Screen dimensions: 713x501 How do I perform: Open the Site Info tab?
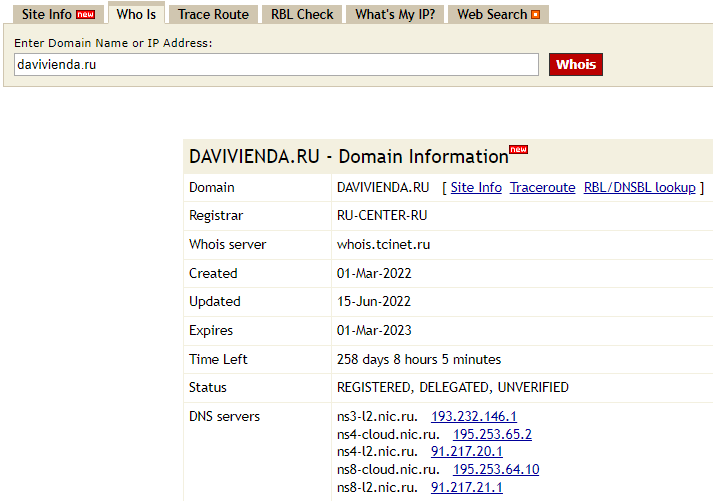(x=58, y=14)
